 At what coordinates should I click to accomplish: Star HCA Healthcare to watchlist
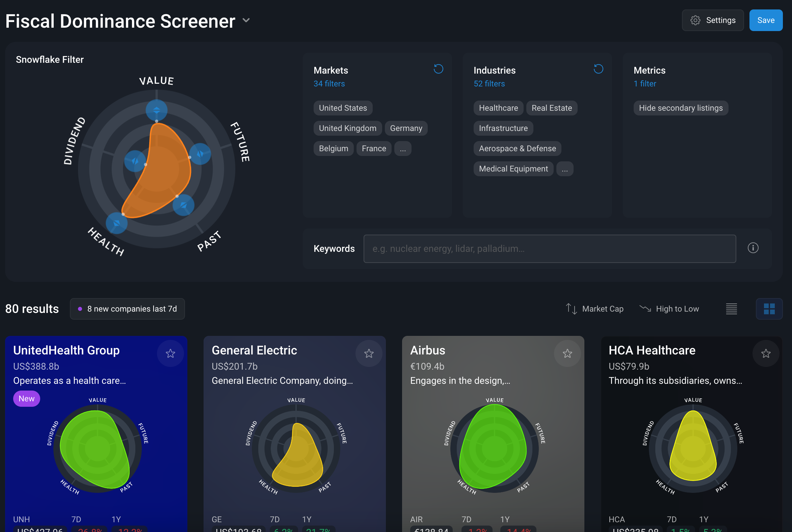click(766, 353)
